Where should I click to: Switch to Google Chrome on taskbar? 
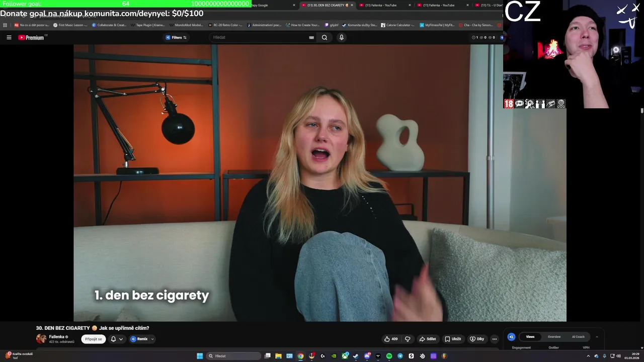click(300, 356)
